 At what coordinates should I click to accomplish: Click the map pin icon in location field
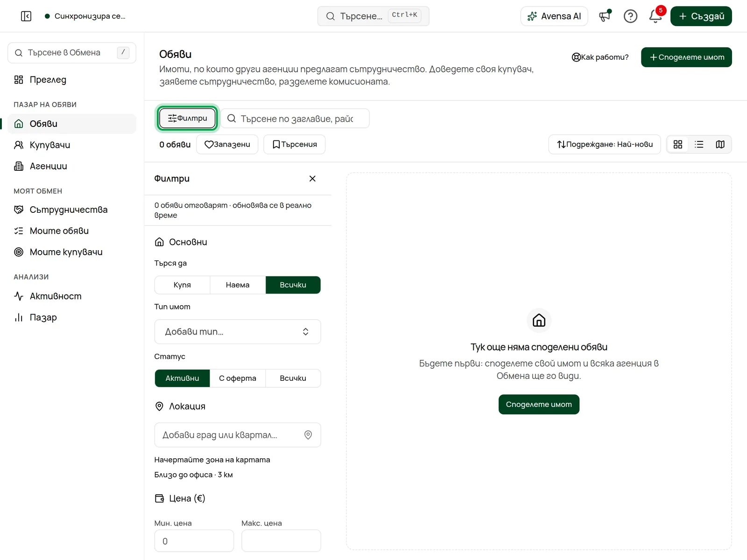pos(308,435)
